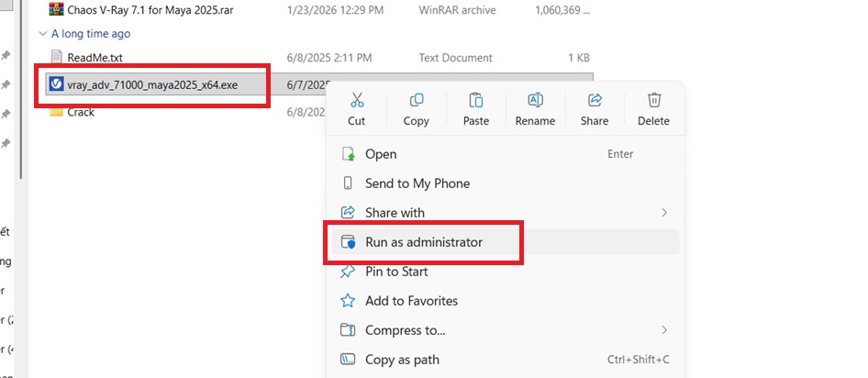Click the Paste clipboard icon
Viewport: 868px width, 378px height.
pos(475,100)
